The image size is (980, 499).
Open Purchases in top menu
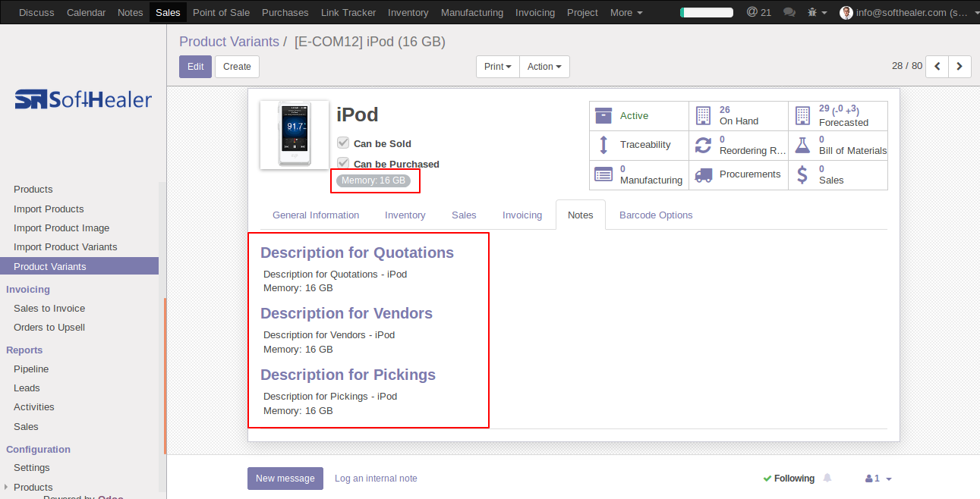click(285, 12)
